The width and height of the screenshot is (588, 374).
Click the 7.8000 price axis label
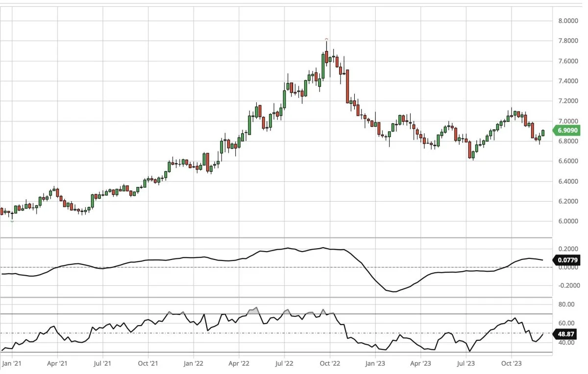[568, 41]
